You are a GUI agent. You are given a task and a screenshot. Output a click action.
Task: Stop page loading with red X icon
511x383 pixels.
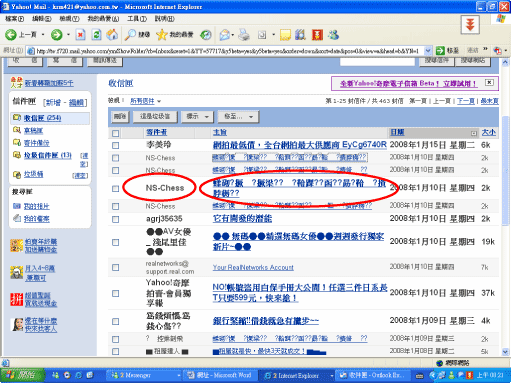point(80,34)
